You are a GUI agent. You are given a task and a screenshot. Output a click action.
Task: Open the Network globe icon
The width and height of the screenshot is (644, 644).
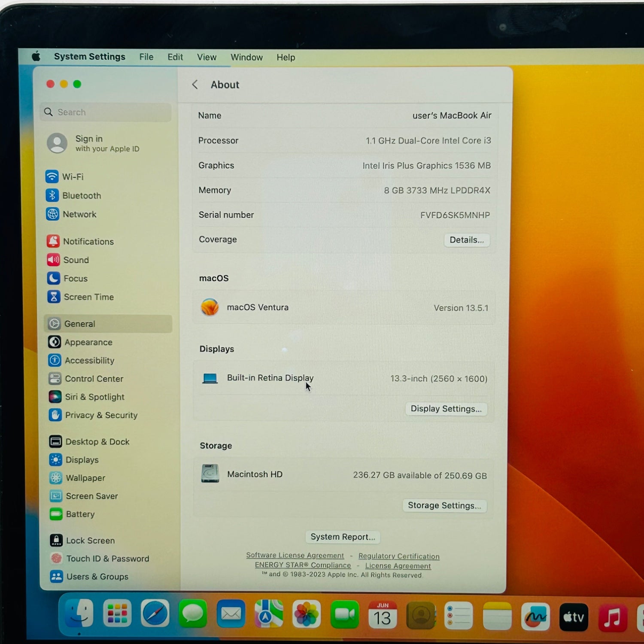(53, 214)
